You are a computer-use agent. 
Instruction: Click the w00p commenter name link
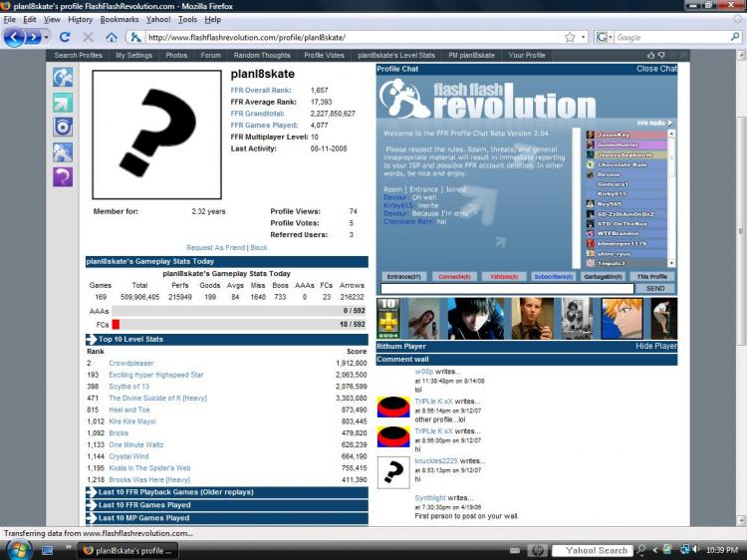(x=424, y=372)
